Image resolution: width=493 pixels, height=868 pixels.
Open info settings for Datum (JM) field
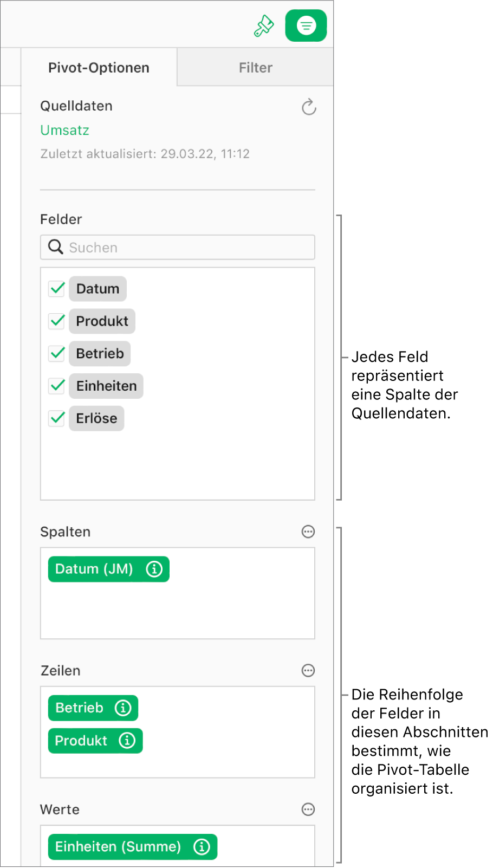(155, 569)
